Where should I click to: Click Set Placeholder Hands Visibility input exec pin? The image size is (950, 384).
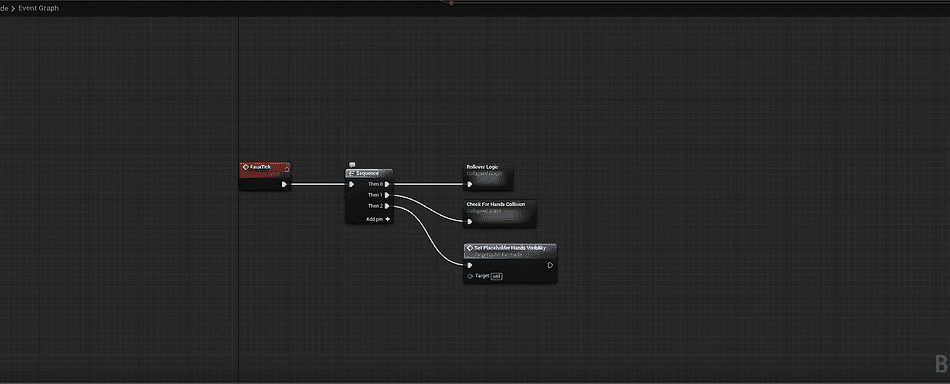click(x=470, y=265)
